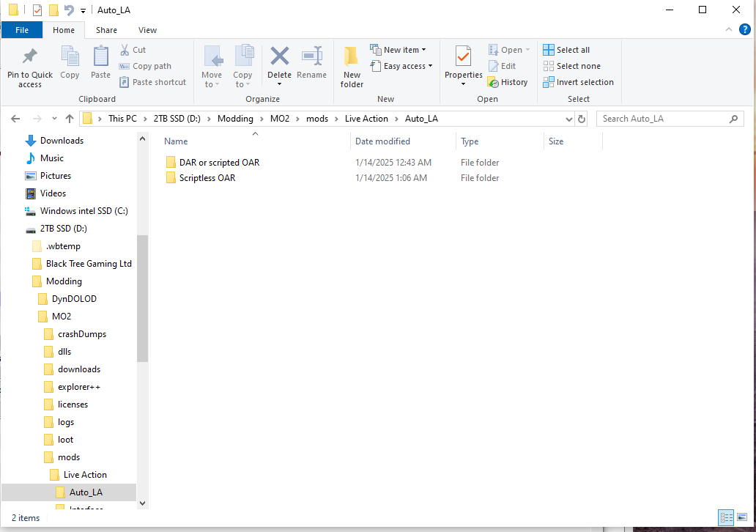Cut the selected item

(133, 50)
